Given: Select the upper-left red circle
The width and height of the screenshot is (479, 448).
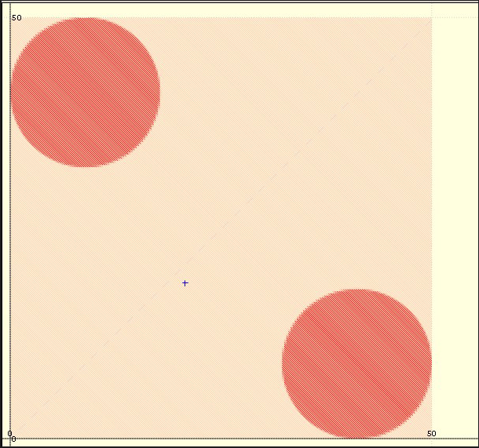Looking at the screenshot, I should click(86, 92).
